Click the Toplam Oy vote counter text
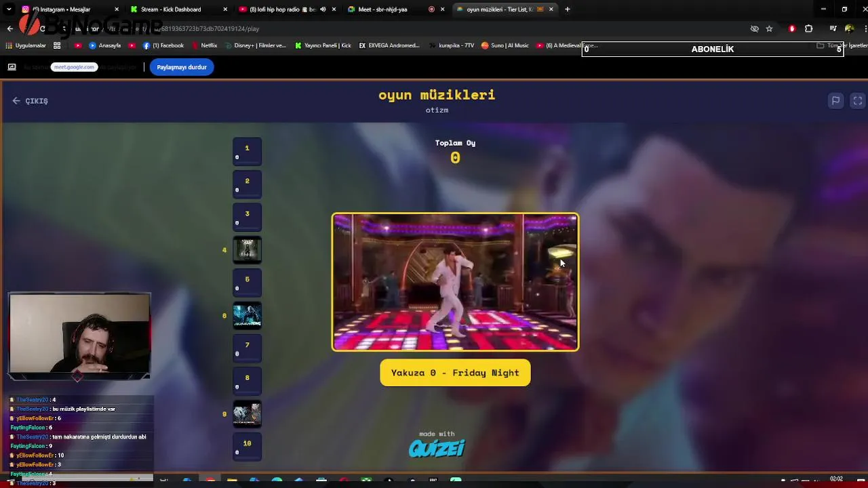Screen dimensions: 868x488 [455, 143]
